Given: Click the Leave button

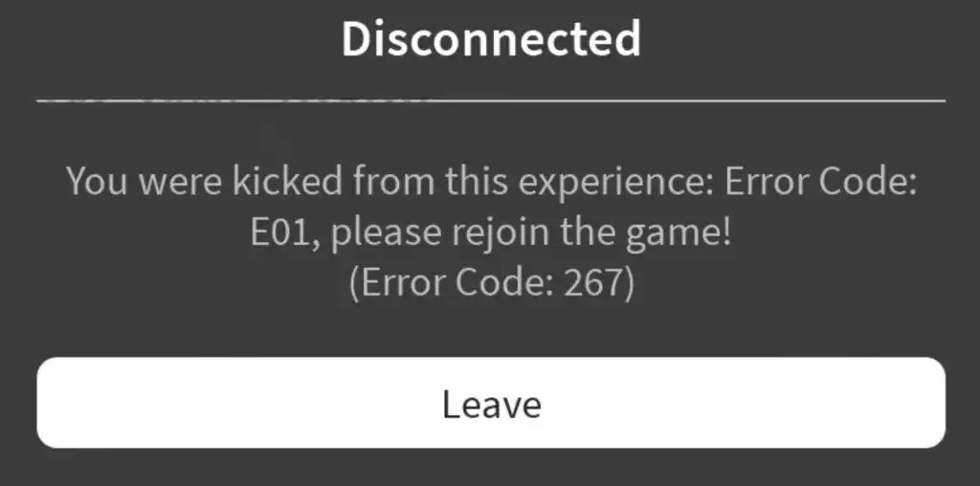Looking at the screenshot, I should point(491,403).
